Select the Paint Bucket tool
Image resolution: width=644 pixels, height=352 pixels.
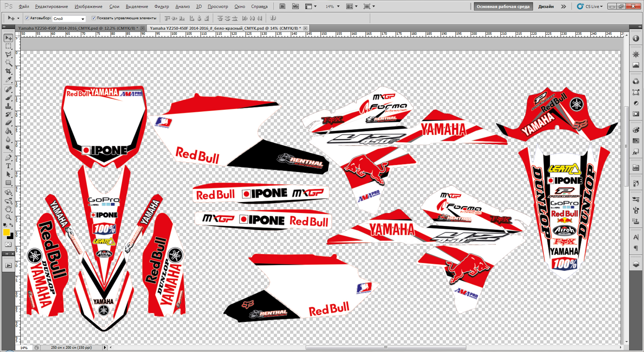point(8,131)
